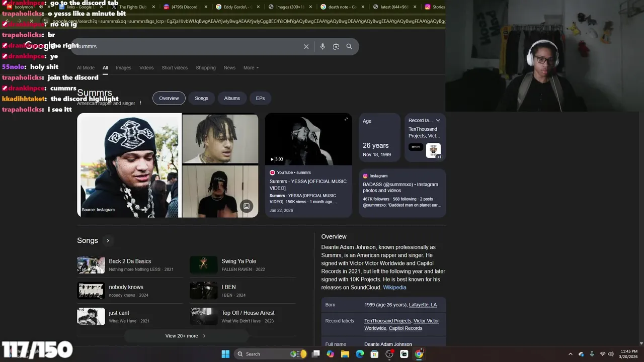Viewport: 644px width, 362px height.
Task: Open the white-tile app with black face icon
Action: pos(404,354)
